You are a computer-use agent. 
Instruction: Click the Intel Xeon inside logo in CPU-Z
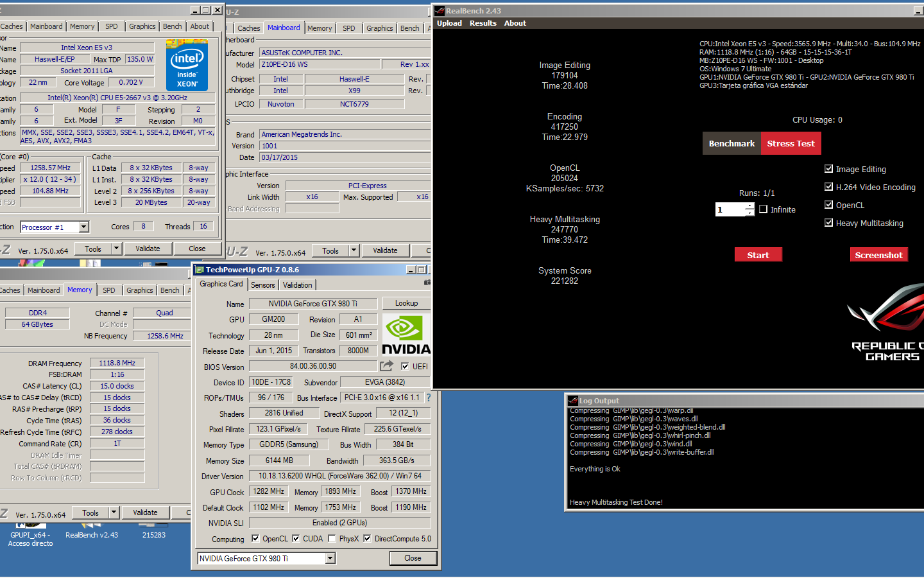[x=187, y=65]
